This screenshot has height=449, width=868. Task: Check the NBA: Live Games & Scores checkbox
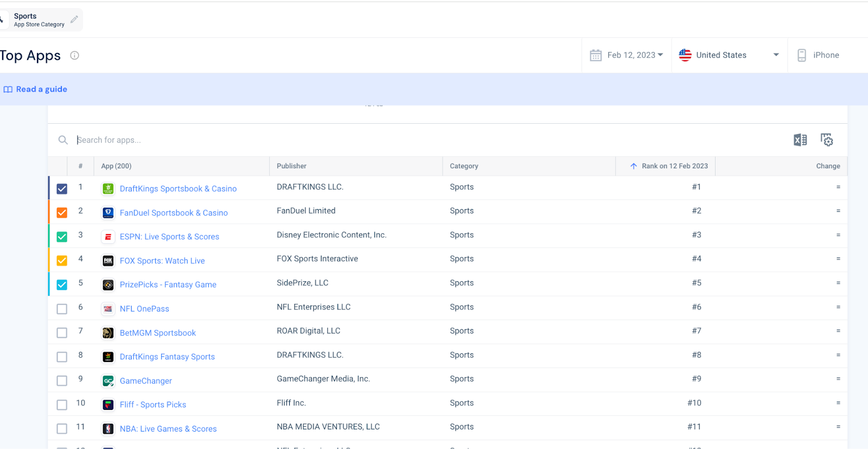(62, 429)
